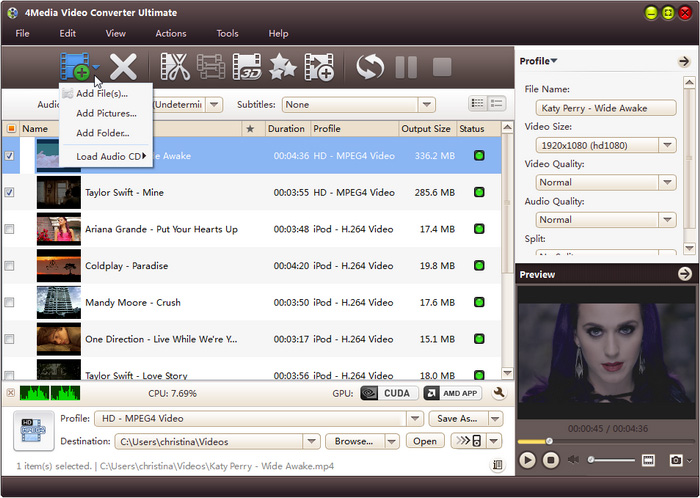The image size is (700, 498).
Task: Expand the Profile panel arrow
Action: 684,61
